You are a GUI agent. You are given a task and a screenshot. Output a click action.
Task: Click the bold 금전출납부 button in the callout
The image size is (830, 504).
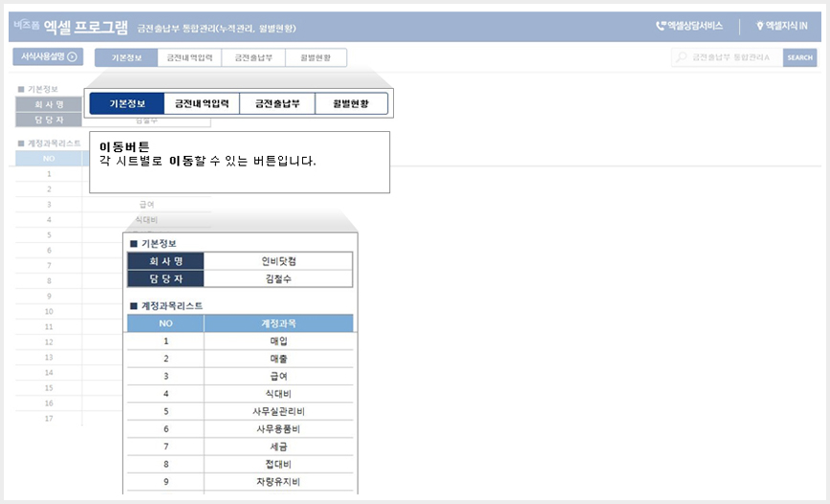tap(277, 103)
